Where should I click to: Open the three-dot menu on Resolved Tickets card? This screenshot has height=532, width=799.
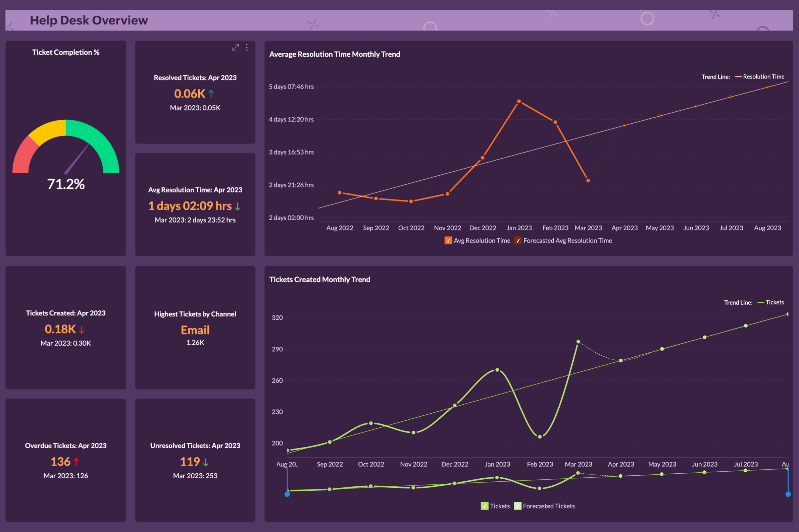[247, 48]
